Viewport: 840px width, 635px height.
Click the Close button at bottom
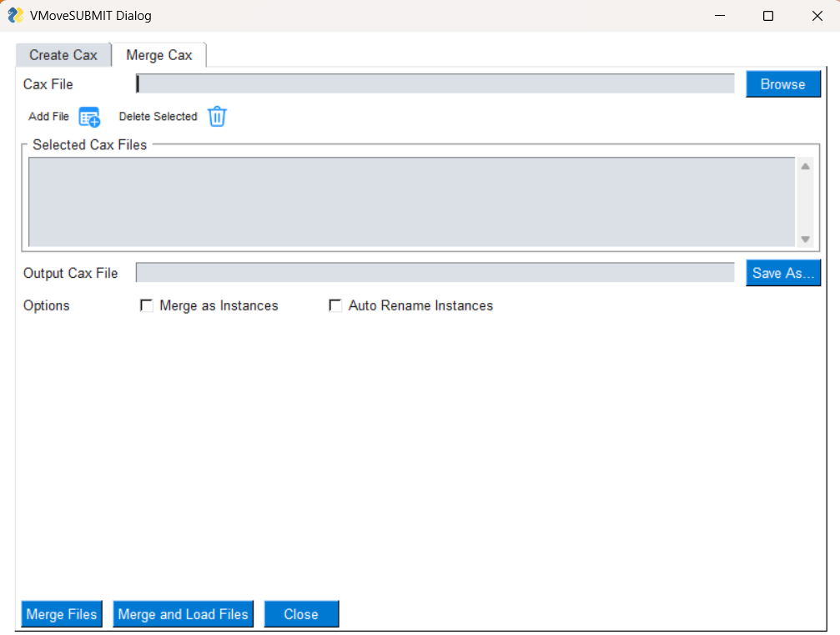pos(301,614)
